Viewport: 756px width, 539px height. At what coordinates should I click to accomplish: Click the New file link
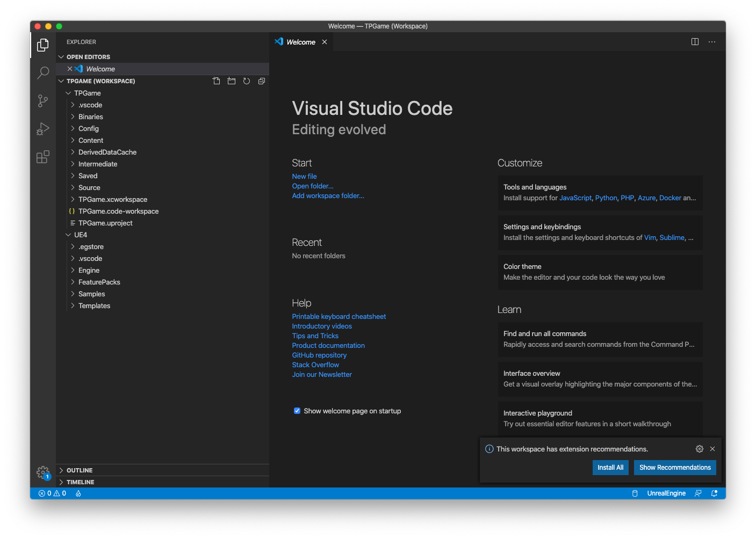[x=304, y=177]
